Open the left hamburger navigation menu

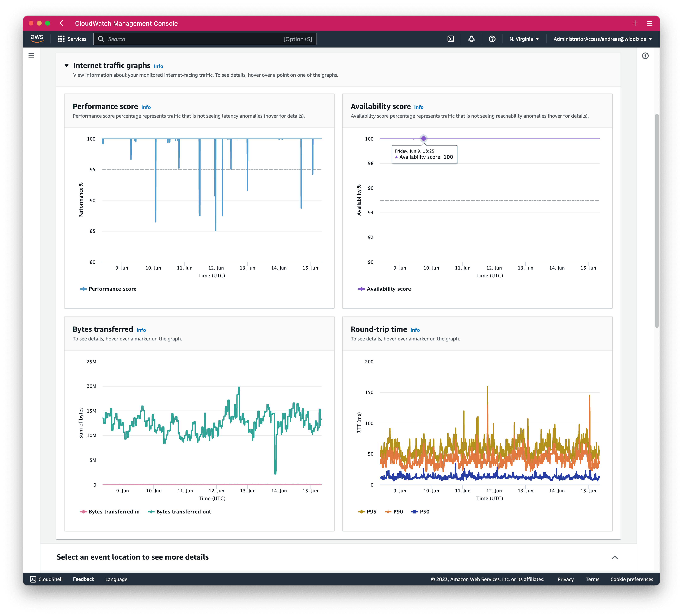pos(31,56)
